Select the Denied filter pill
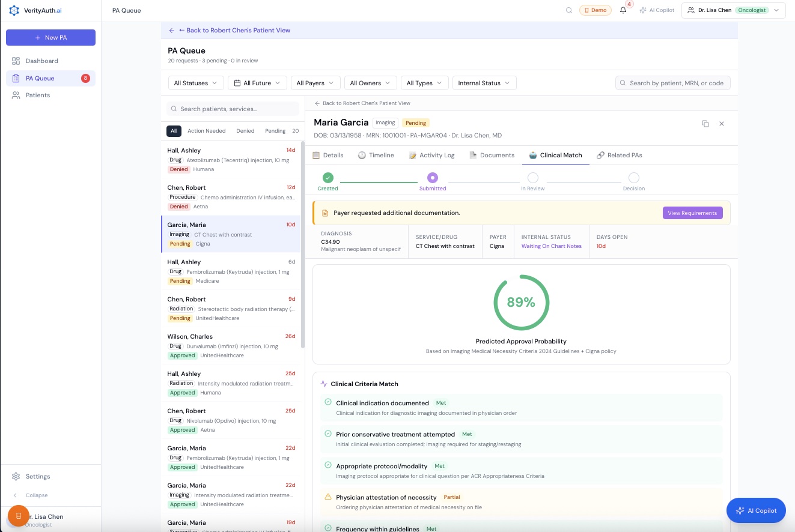795x532 pixels. [245, 131]
